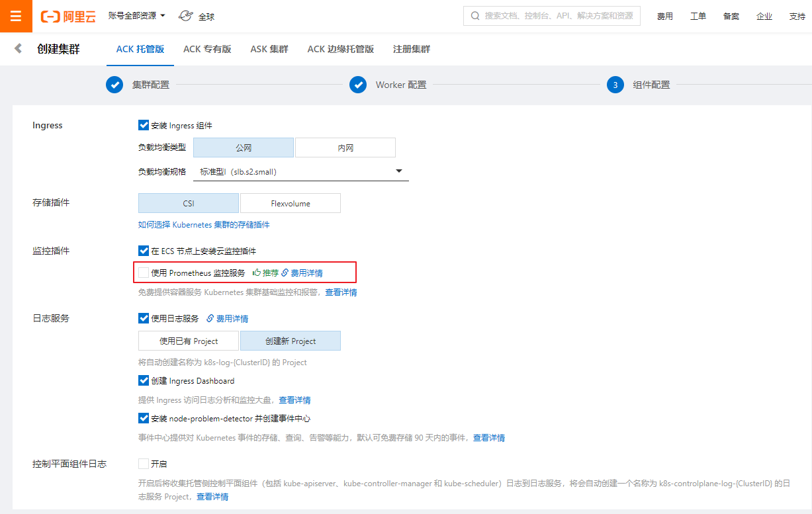Select 使用已有 Project option

click(x=189, y=341)
